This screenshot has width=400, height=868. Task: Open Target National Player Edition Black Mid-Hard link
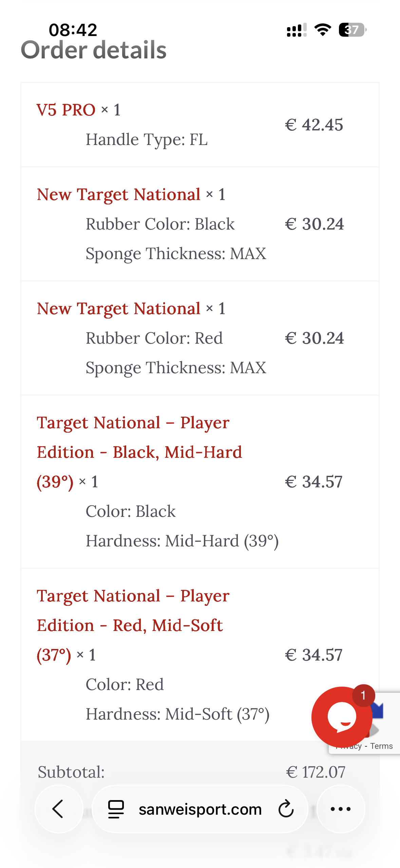pos(139,452)
